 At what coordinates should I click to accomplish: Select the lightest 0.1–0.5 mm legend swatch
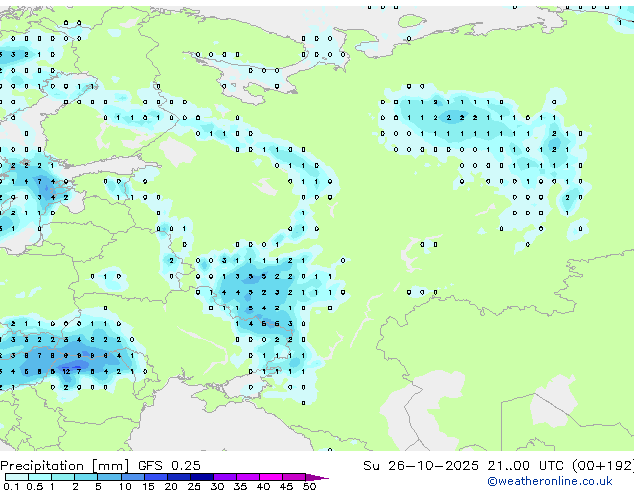[17, 477]
